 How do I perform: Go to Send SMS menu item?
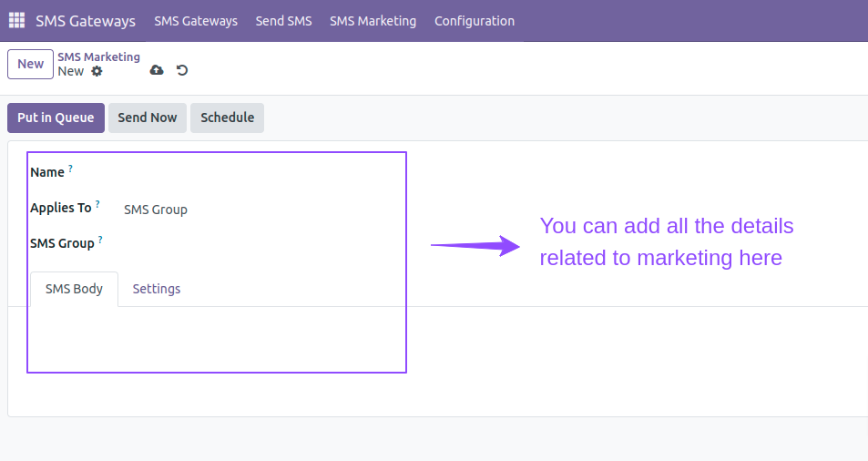click(x=283, y=21)
